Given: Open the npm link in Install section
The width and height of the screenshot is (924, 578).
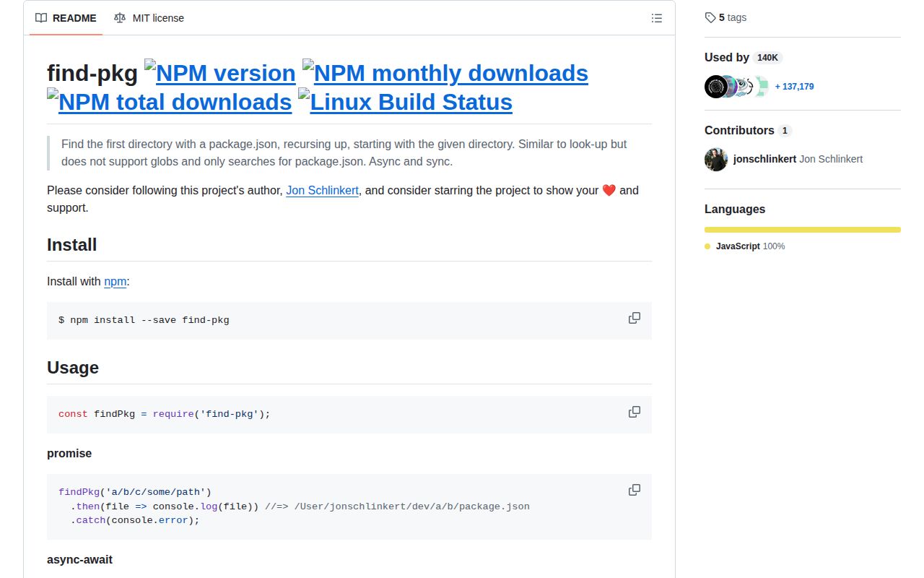Looking at the screenshot, I should coord(115,282).
